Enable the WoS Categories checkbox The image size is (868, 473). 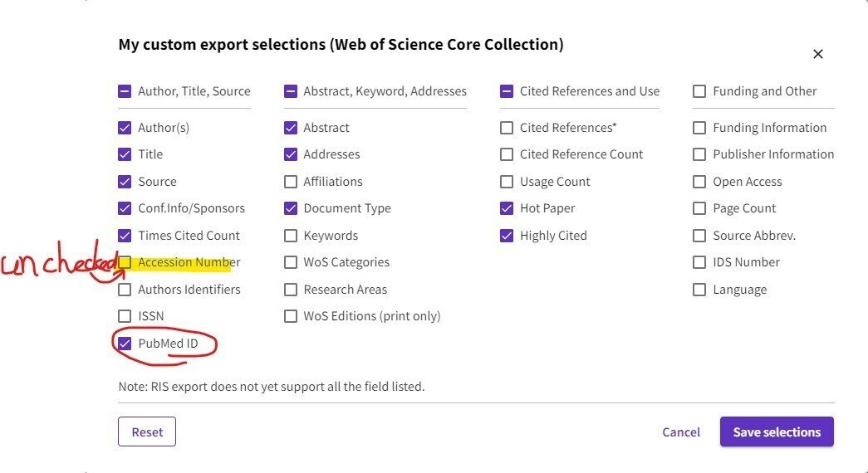point(291,262)
